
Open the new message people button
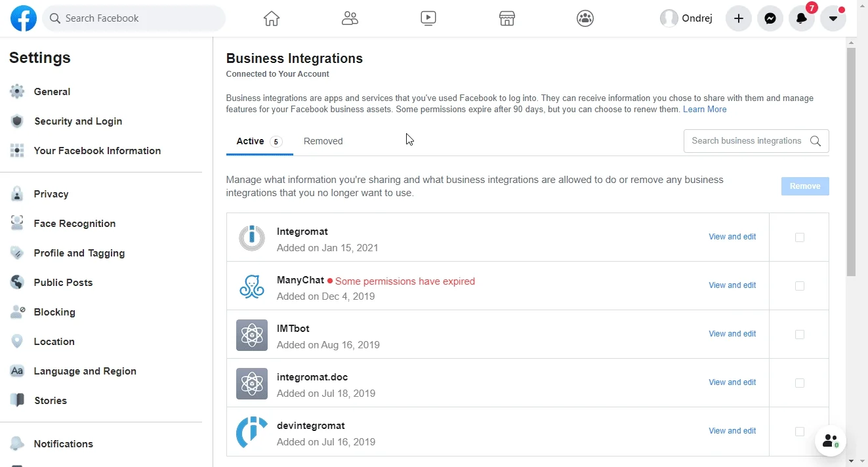pyautogui.click(x=831, y=441)
